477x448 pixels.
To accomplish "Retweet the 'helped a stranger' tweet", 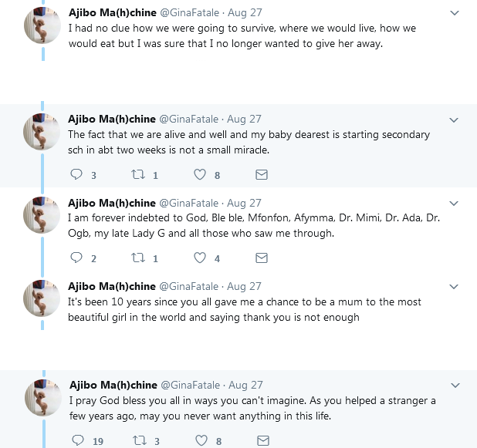I will point(140,440).
